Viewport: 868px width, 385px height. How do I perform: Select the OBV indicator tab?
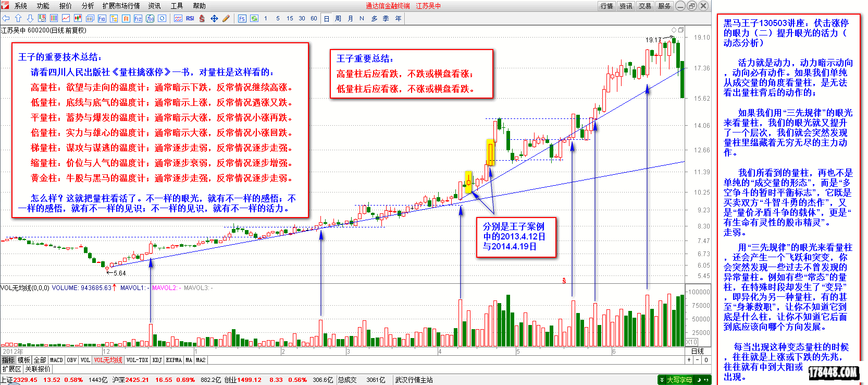click(x=72, y=360)
